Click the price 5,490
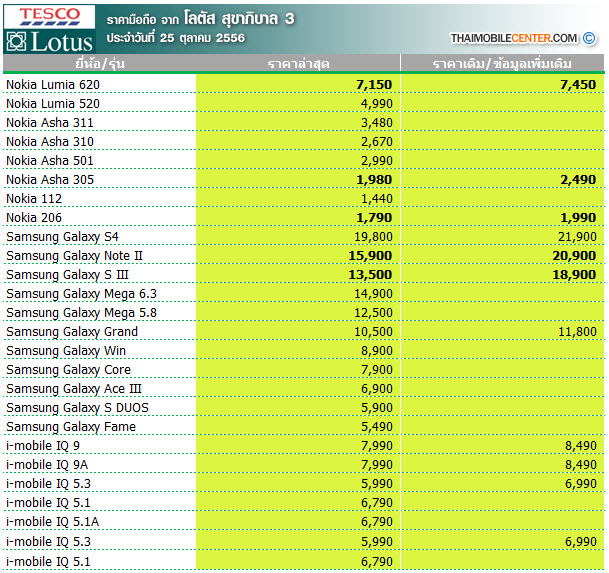The height and width of the screenshot is (573, 609). point(377,427)
